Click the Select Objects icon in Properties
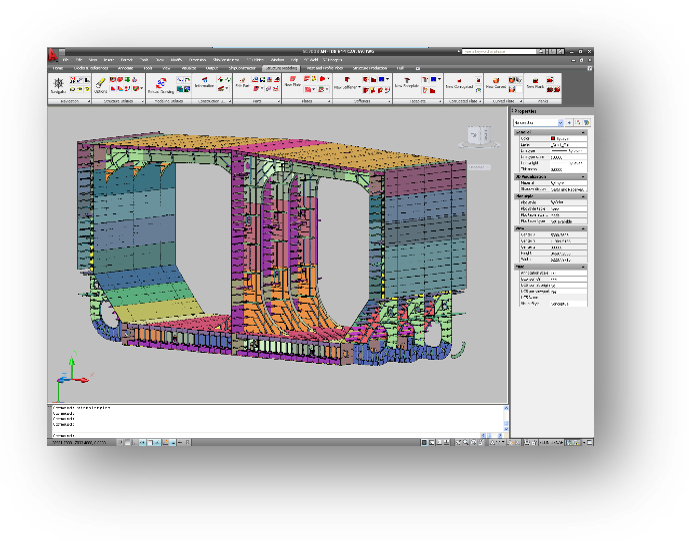The width and height of the screenshot is (689, 541). 578,123
